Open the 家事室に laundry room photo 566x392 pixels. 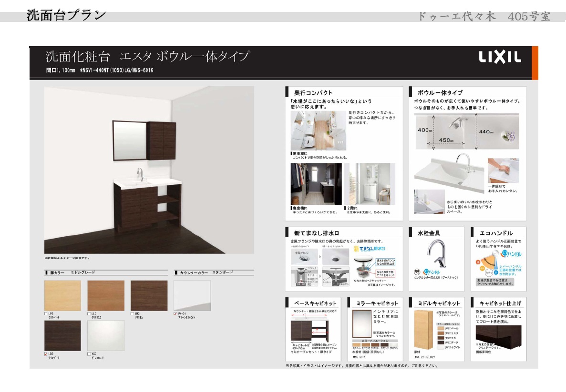coord(319,131)
